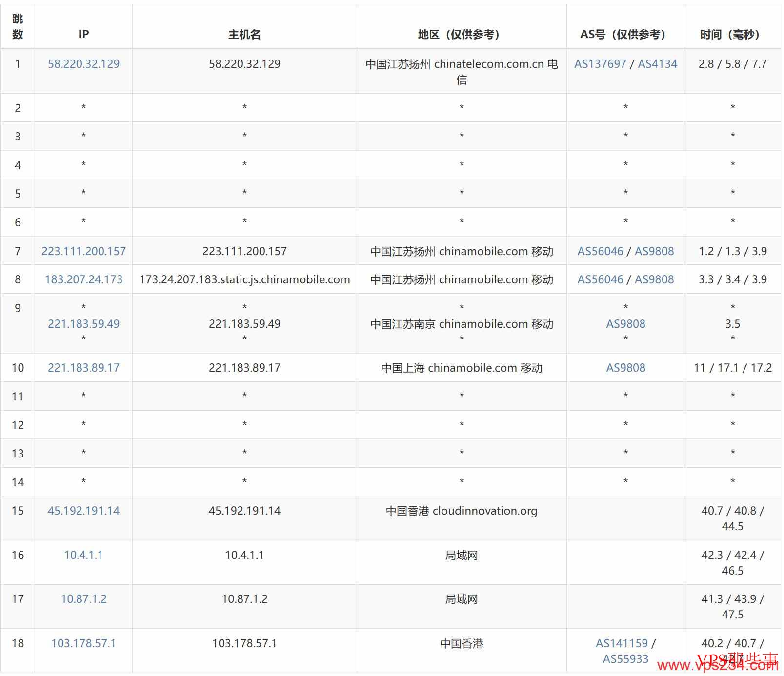Select time value 11 / 17.1 / 17.2
Image resolution: width=784 pixels, height=676 pixels.
(733, 368)
